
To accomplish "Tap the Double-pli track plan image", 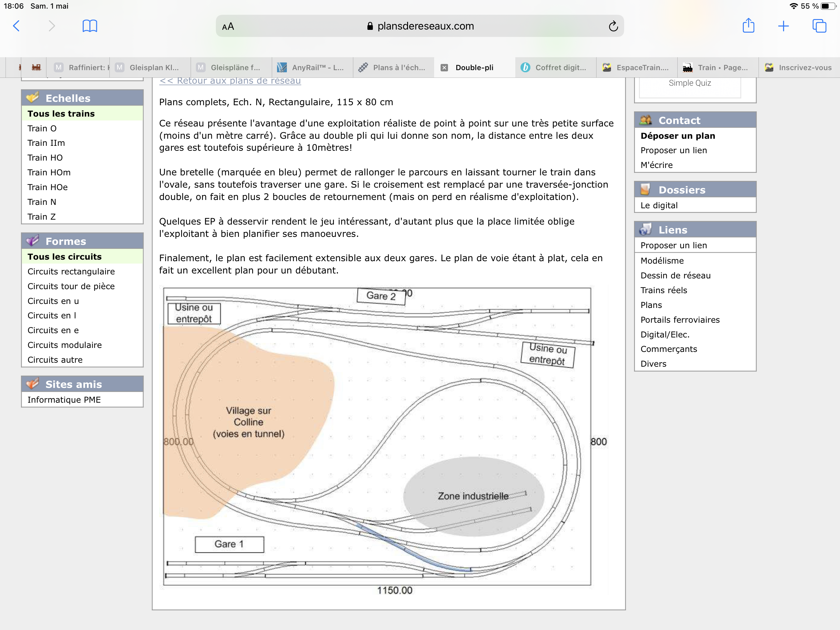I will 383,441.
